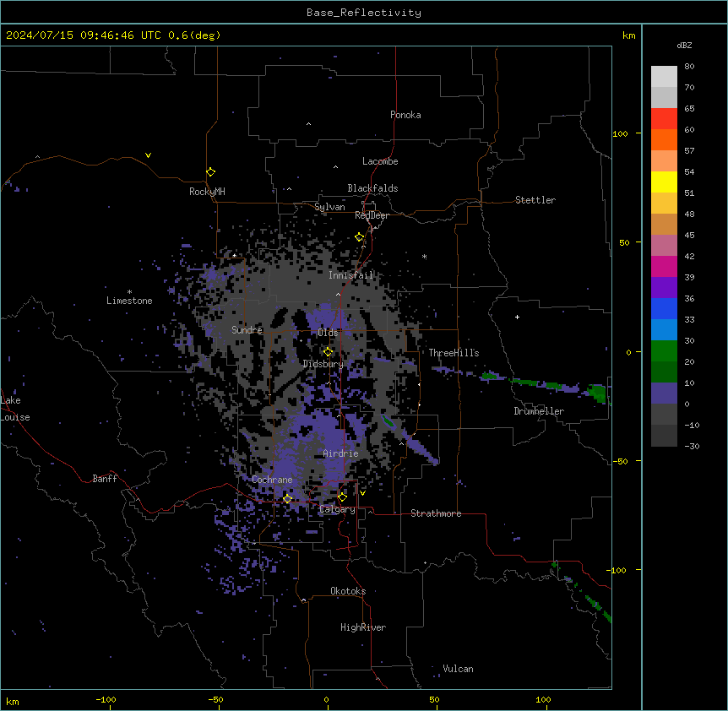728x711 pixels.
Task: Click the yellow v marker northwest of RockyMH
Action: coord(148,155)
